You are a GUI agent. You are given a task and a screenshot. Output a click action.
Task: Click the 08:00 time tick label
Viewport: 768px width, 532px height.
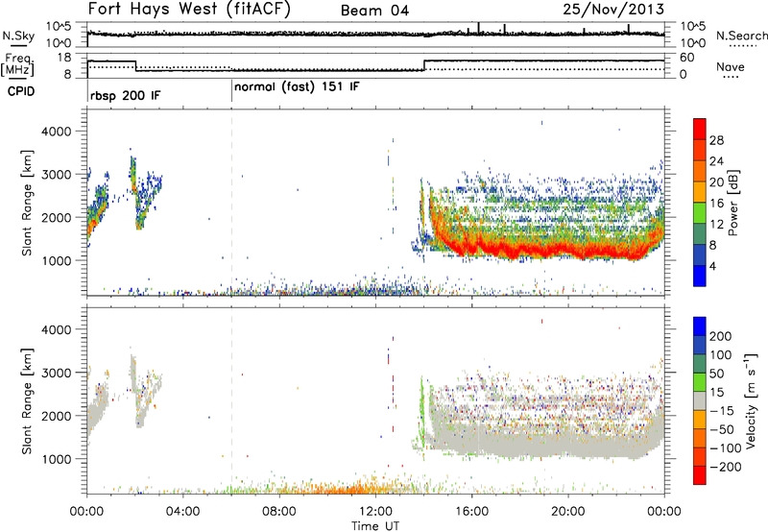tap(279, 512)
